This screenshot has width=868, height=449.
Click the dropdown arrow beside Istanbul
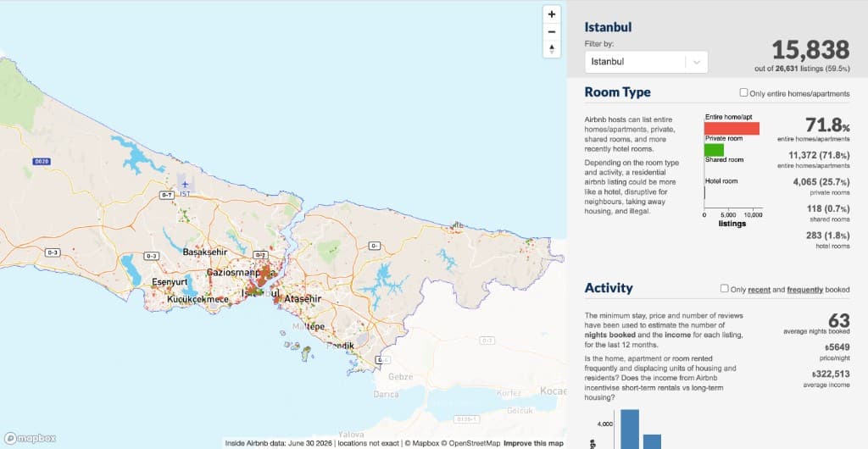tap(697, 62)
